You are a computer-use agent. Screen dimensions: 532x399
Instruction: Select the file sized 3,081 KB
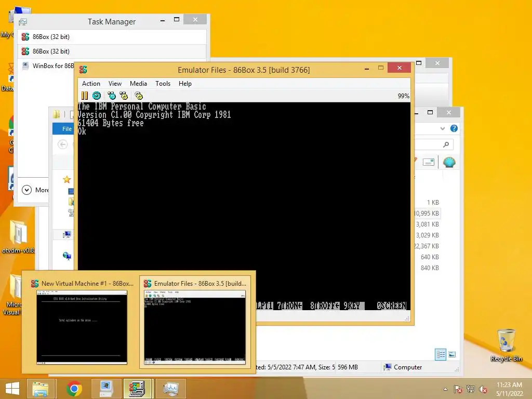coord(428,224)
